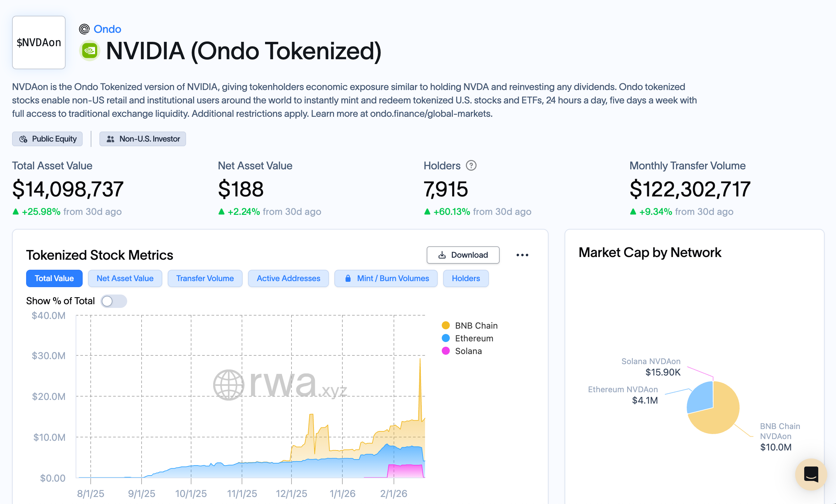This screenshot has width=836, height=504.
Task: Click the Ondo spiral logo icon
Action: coord(84,29)
